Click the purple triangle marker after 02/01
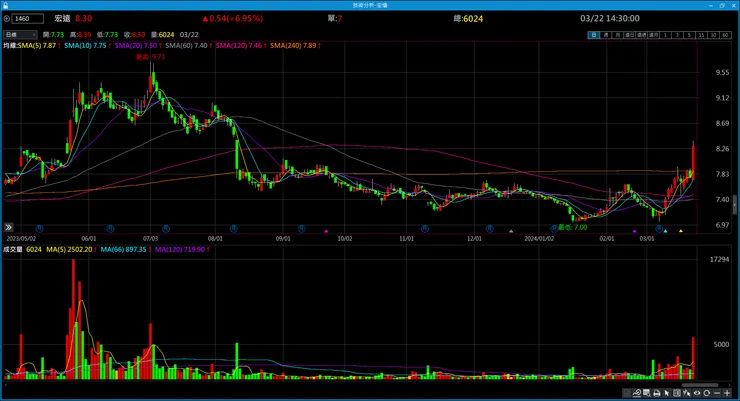Viewport: 740px width, 401px height. (x=634, y=231)
